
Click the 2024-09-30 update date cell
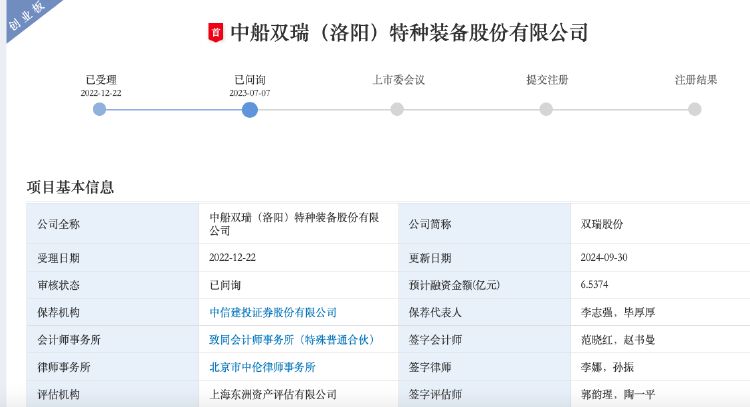click(x=607, y=257)
